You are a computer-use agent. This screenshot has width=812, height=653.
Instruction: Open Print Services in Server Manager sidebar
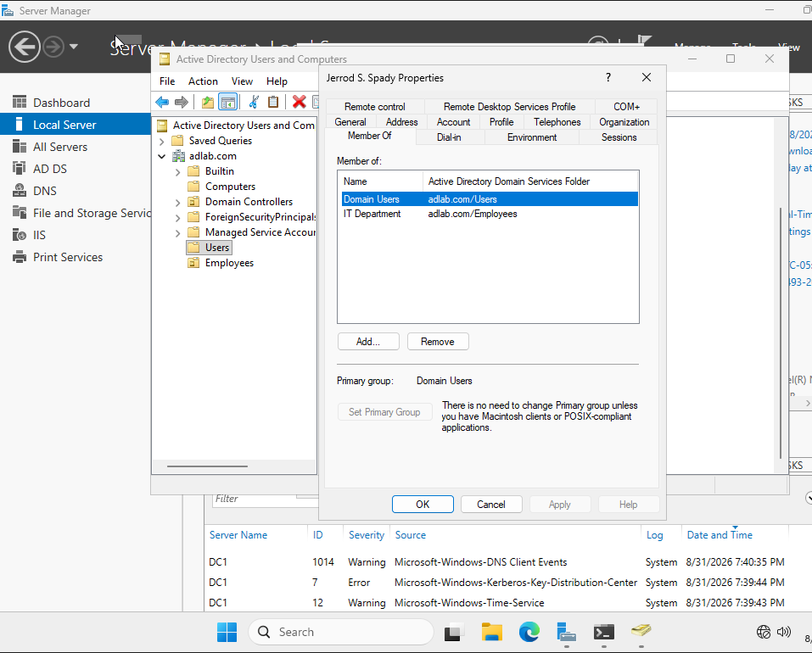[68, 257]
